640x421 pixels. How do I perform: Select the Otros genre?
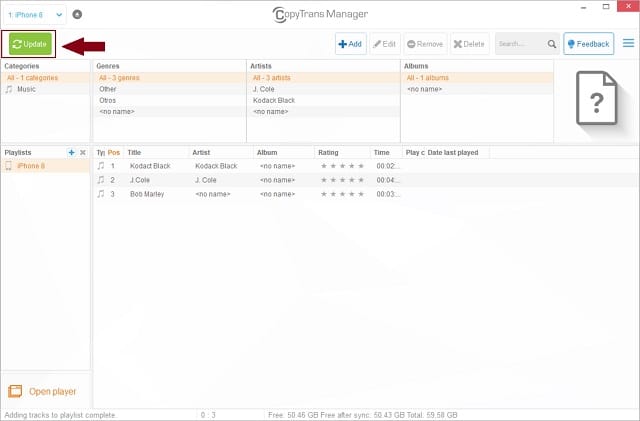169,100
